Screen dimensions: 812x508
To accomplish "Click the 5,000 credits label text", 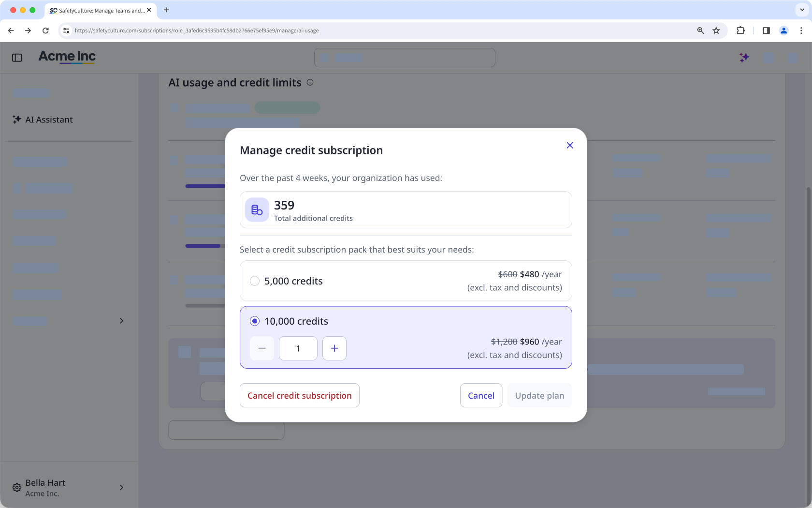I will pos(293,281).
